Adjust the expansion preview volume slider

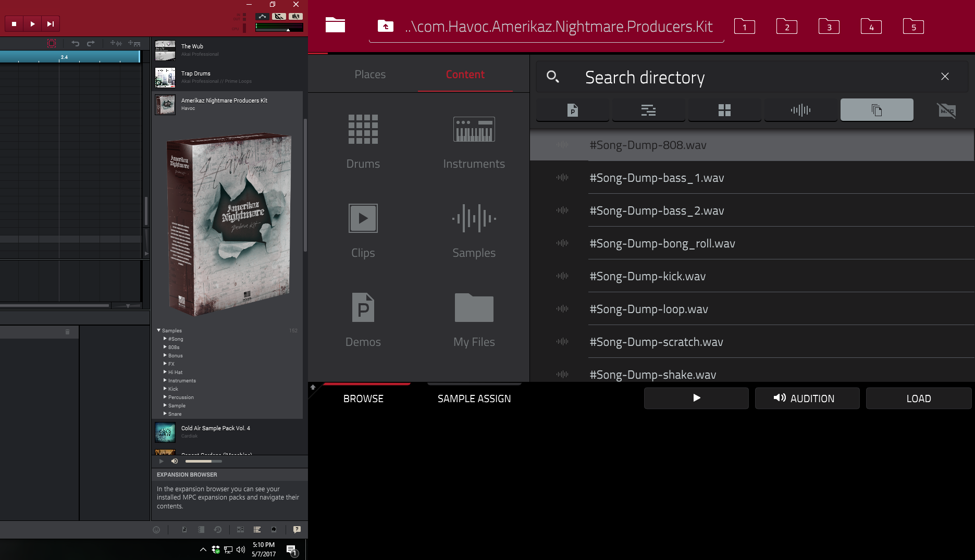[x=203, y=461]
